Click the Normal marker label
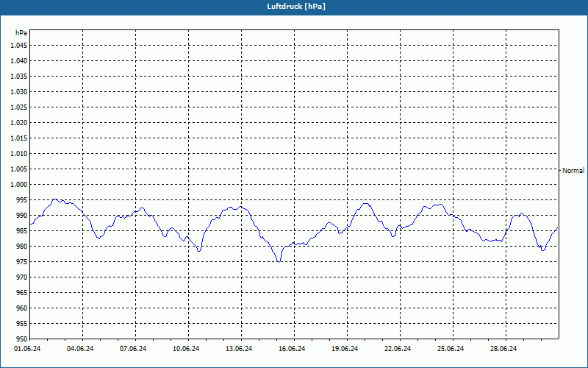The image size is (588, 368). coord(573,171)
